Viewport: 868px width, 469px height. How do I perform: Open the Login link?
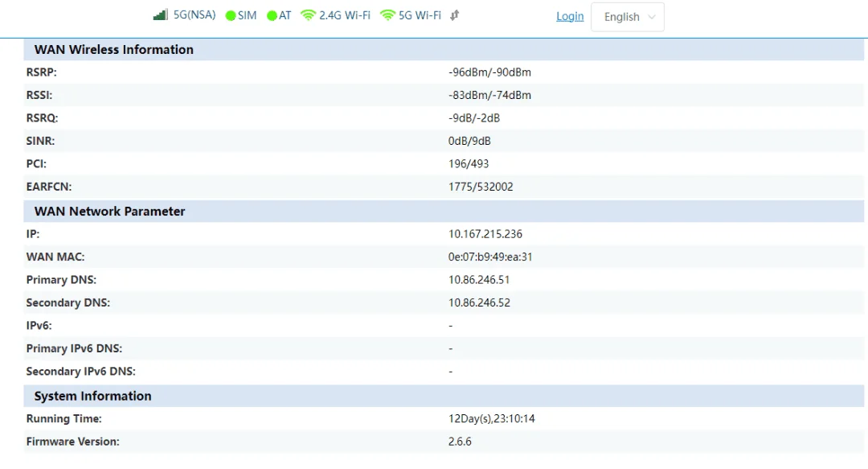pos(570,17)
